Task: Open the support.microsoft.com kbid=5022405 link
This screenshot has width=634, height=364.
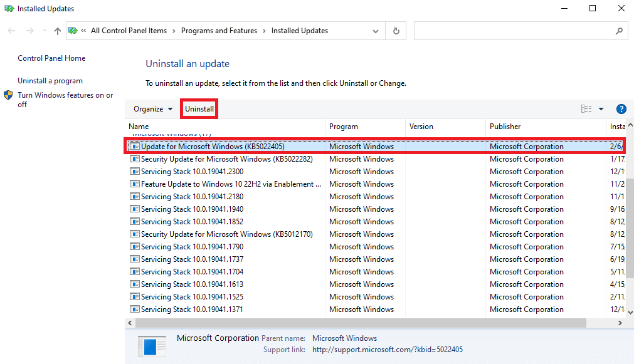Action: tap(388, 350)
